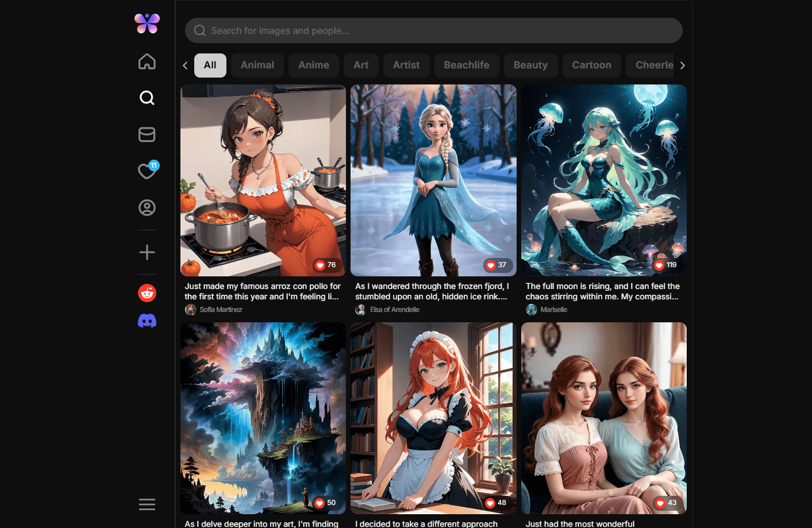Open the profile sidebar icon

[147, 207]
